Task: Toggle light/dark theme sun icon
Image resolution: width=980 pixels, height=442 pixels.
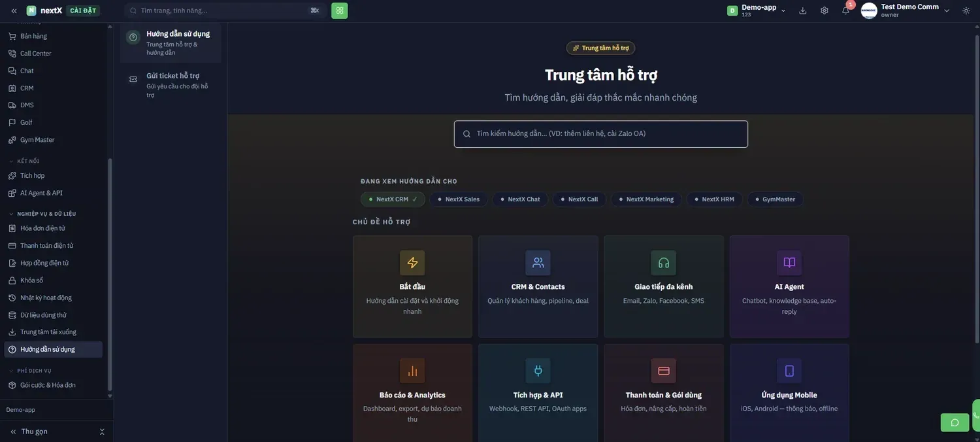Action: click(966, 10)
